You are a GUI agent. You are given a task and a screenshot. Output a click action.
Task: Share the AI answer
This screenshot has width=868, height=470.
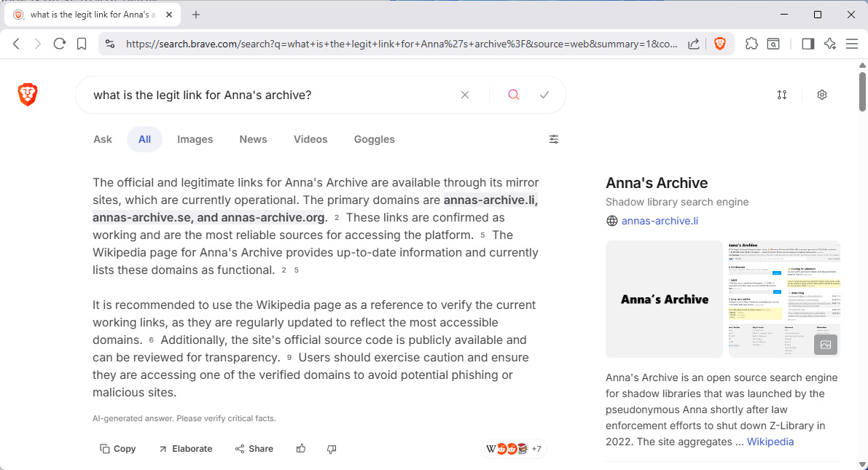(x=254, y=448)
